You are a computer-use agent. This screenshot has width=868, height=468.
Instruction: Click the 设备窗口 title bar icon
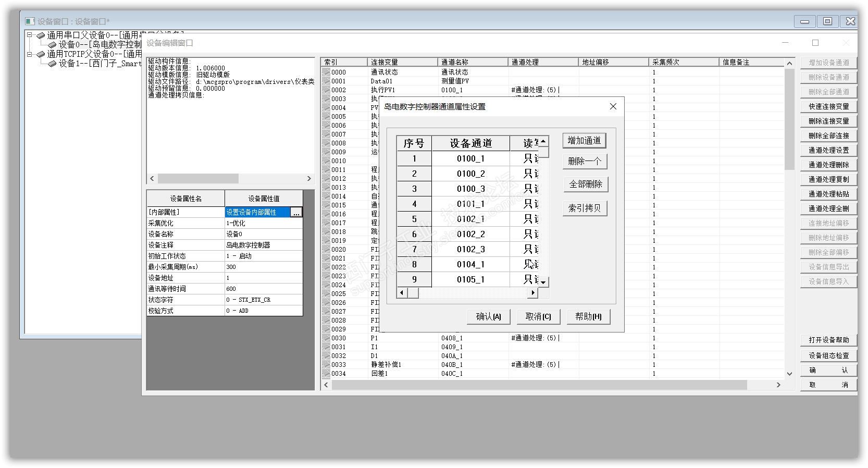pos(30,21)
